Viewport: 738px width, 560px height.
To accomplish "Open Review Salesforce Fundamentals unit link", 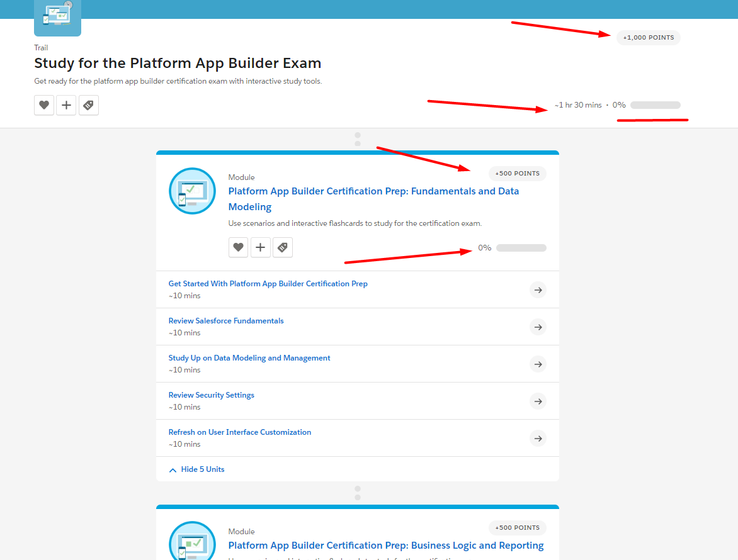I will click(226, 321).
